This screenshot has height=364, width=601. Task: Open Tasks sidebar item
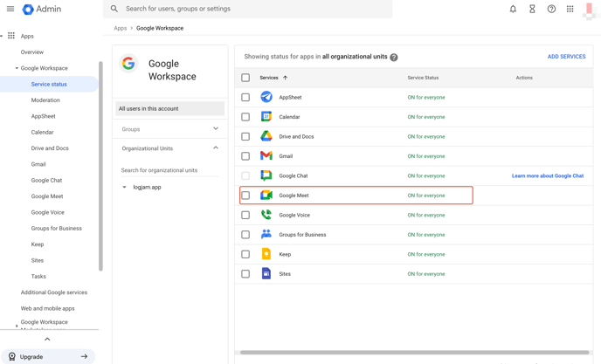(x=38, y=276)
